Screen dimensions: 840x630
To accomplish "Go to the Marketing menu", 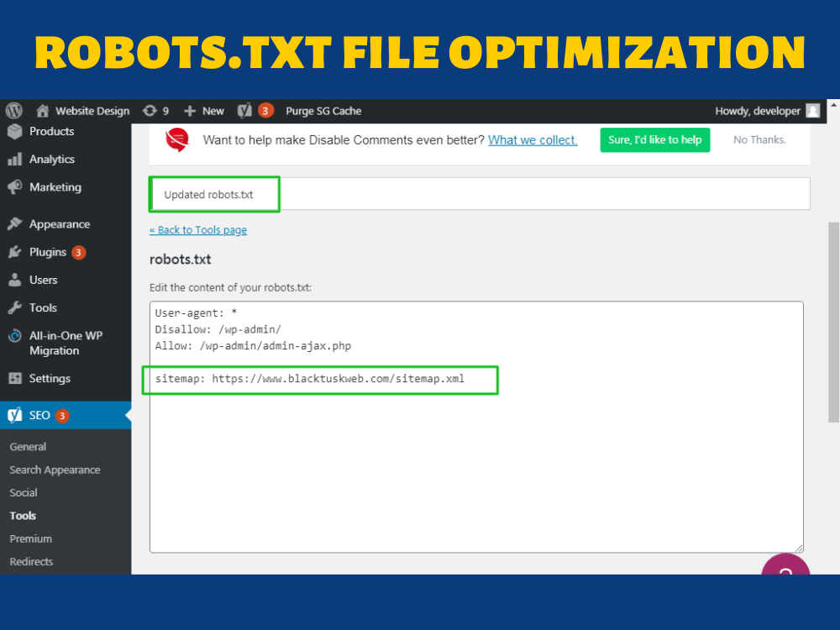I will click(x=55, y=187).
